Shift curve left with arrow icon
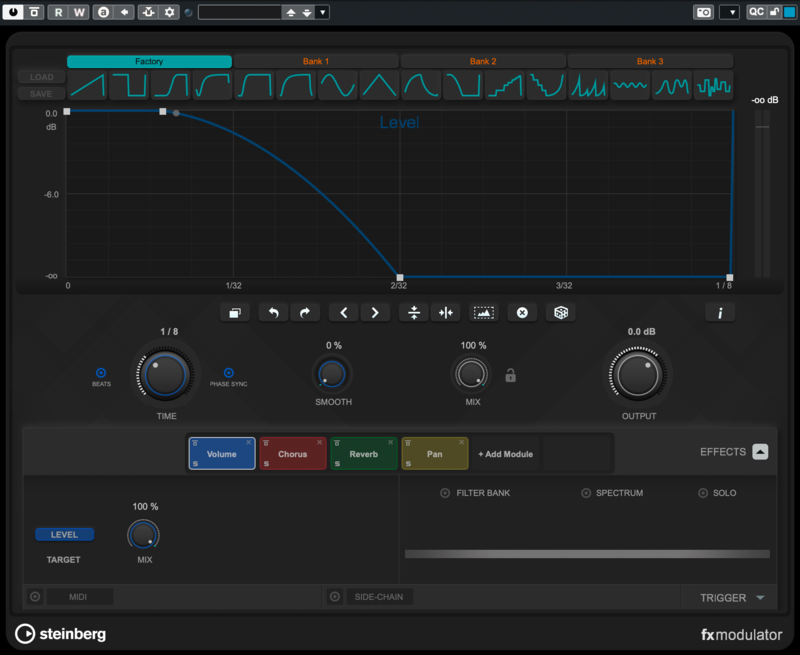The image size is (800, 655). click(344, 313)
